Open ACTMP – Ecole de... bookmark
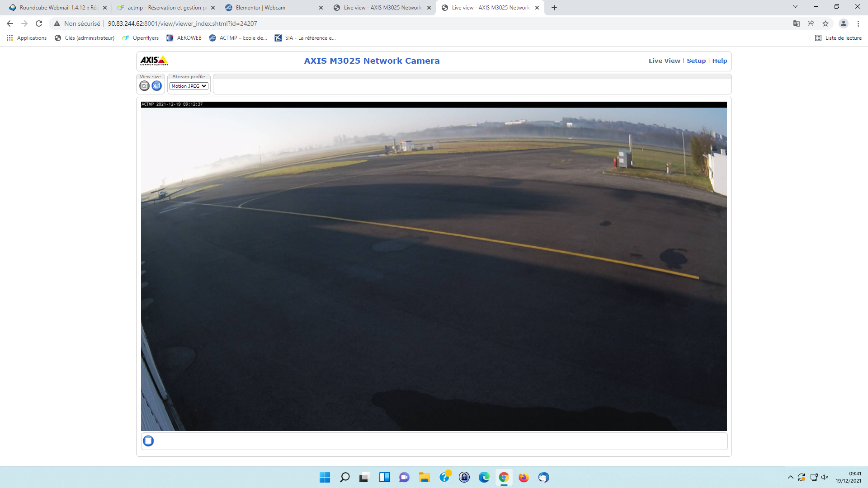 (x=238, y=38)
